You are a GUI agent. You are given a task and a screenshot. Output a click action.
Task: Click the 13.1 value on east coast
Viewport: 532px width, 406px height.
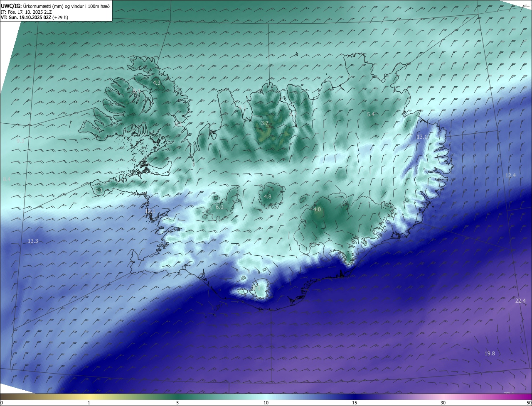[x=422, y=137]
